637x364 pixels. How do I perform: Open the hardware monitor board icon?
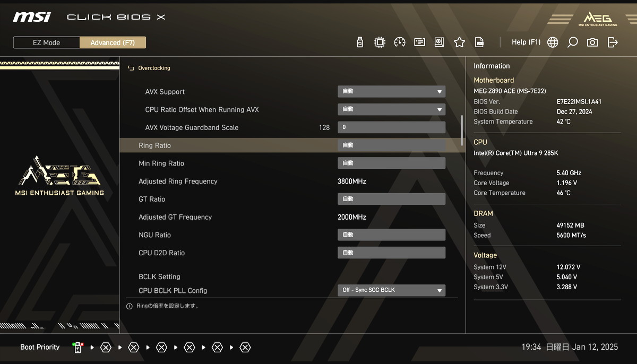(x=440, y=42)
